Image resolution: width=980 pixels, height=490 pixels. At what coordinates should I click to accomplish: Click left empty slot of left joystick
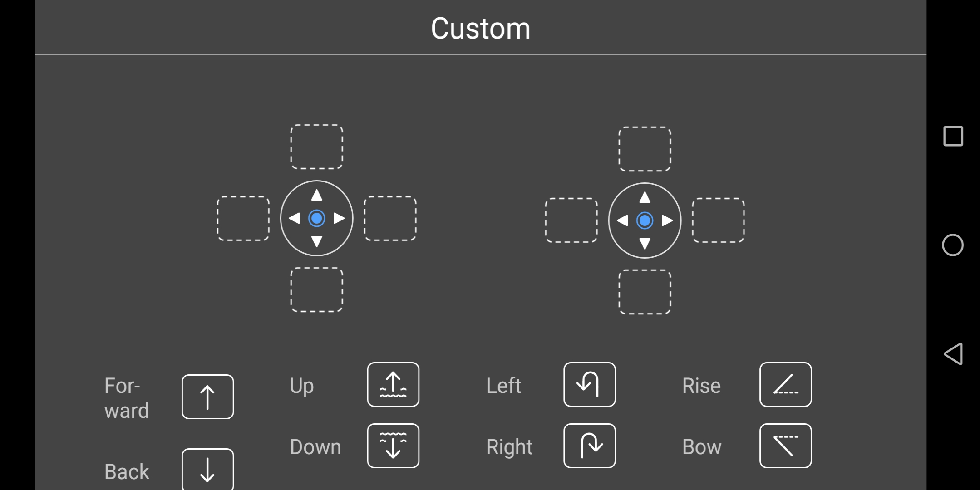tap(243, 218)
